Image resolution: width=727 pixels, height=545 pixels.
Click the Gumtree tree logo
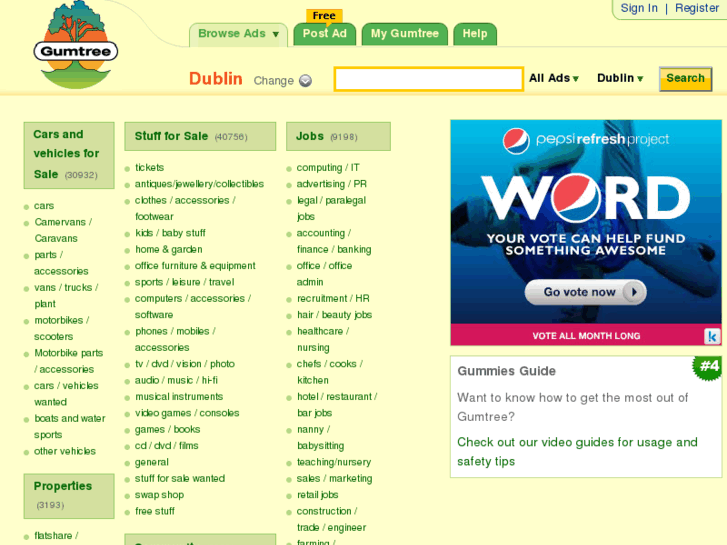click(76, 45)
